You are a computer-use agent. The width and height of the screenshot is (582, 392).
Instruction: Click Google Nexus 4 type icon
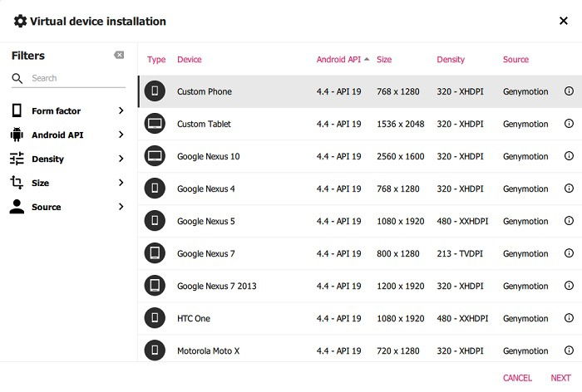[x=155, y=188]
